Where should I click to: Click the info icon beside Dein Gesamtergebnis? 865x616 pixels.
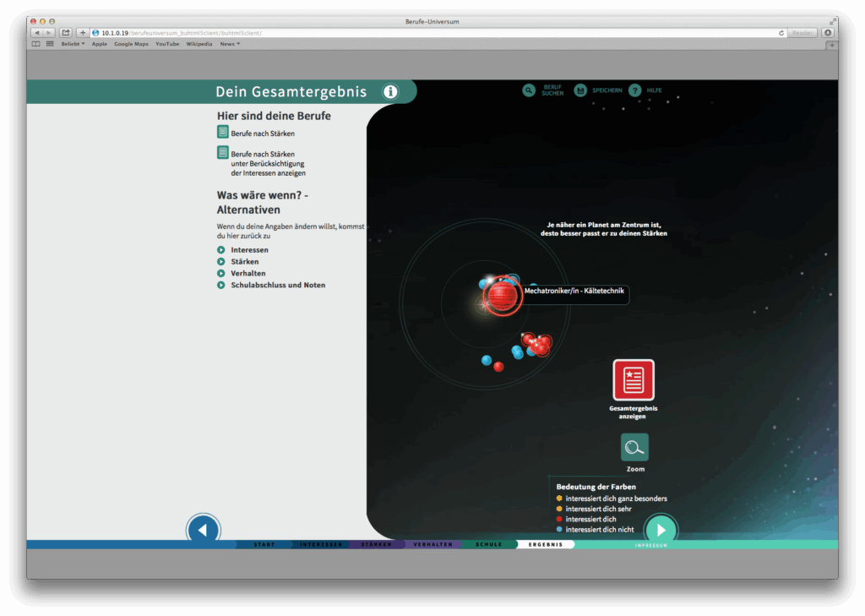click(390, 91)
